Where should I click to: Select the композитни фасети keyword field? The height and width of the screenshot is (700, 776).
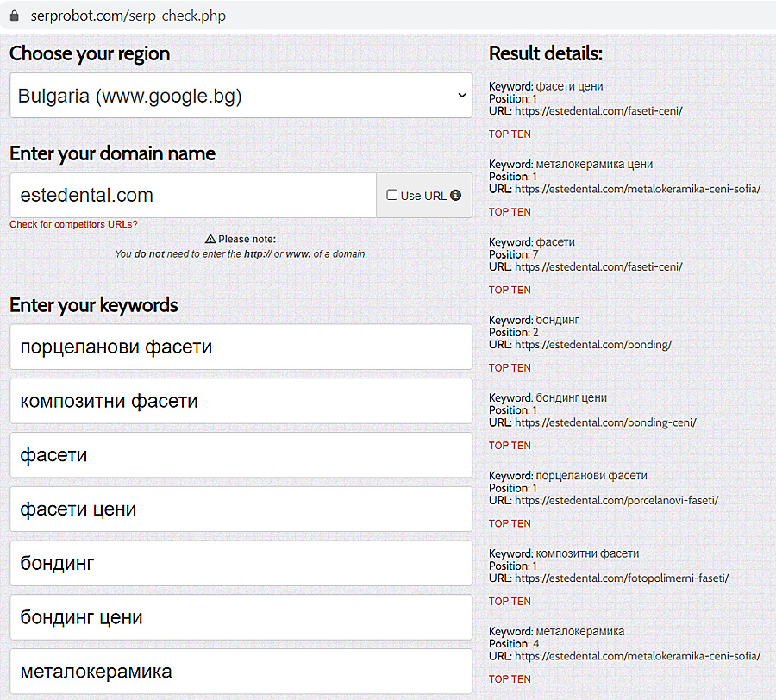pos(241,401)
